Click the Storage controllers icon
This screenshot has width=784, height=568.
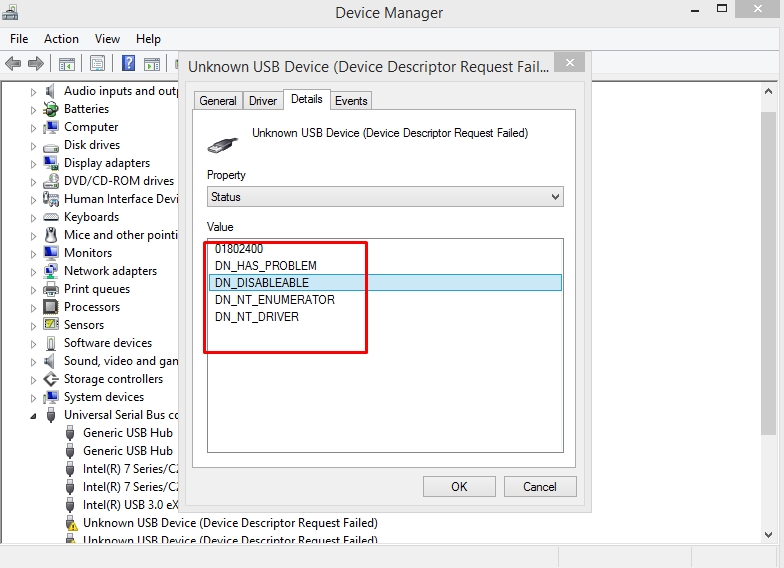coord(51,379)
